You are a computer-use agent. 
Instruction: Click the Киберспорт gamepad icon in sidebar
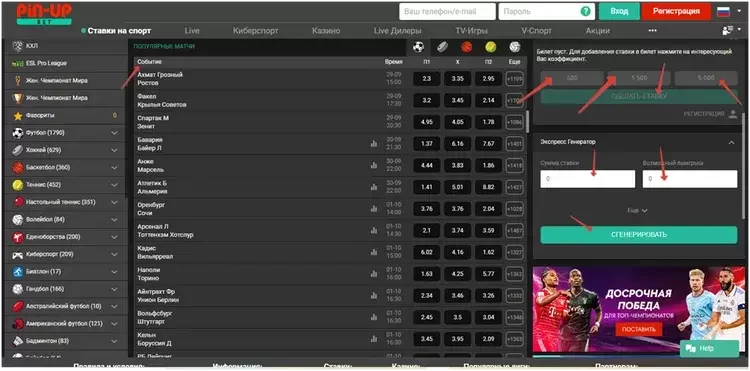click(x=18, y=254)
